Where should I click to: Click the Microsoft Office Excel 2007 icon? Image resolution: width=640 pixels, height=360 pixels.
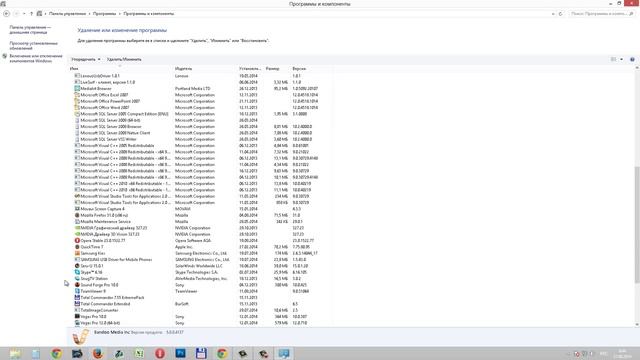(77, 95)
